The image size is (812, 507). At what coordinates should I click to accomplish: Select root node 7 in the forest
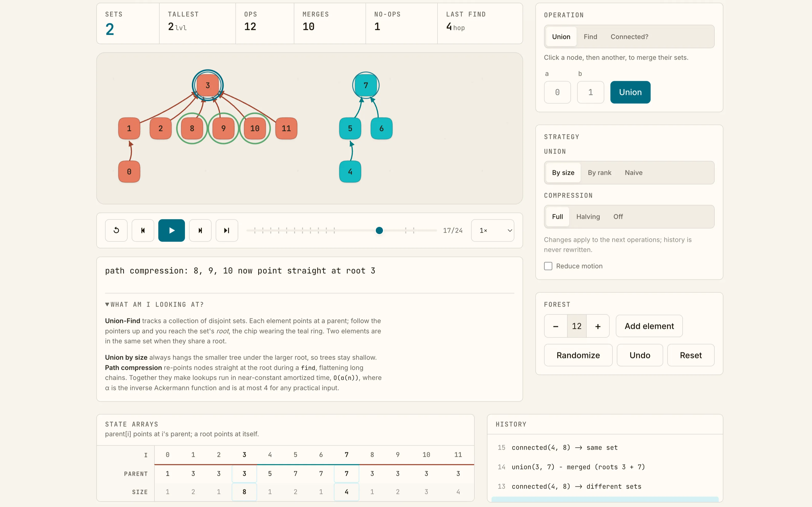click(x=366, y=85)
